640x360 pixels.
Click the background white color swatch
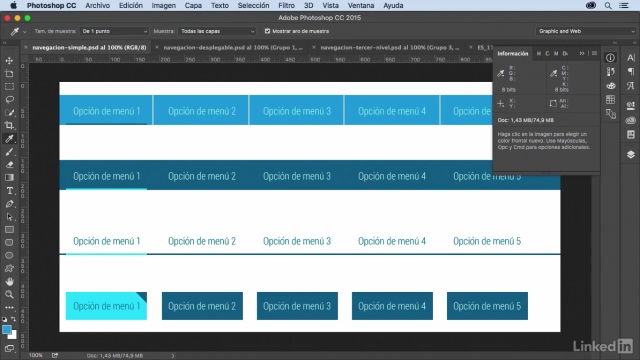click(x=14, y=336)
